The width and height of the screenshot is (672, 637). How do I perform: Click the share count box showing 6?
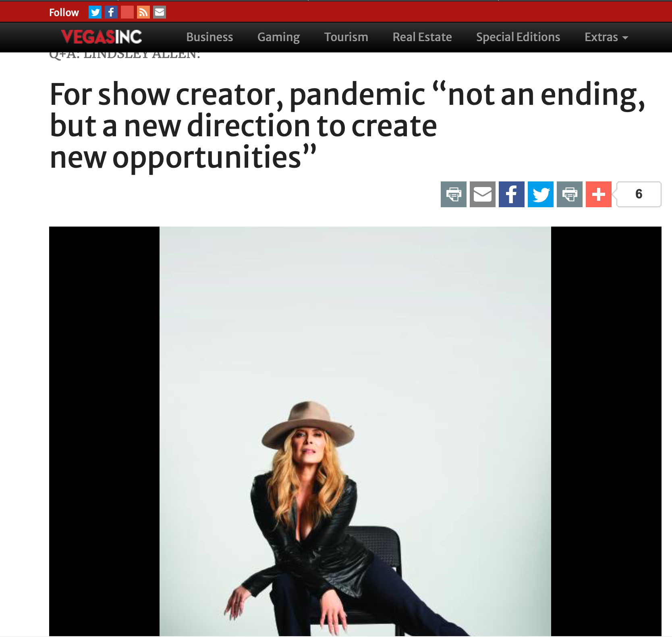click(639, 194)
